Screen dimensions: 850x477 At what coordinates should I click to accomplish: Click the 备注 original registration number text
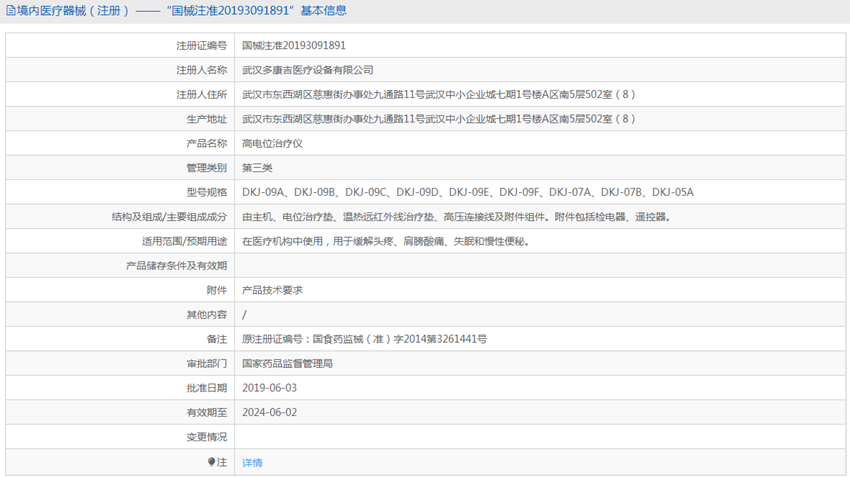point(364,339)
